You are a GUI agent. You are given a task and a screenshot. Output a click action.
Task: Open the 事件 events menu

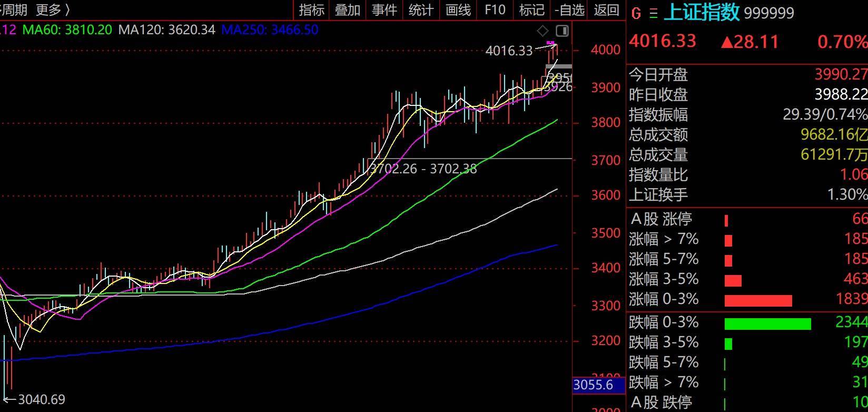click(x=384, y=9)
